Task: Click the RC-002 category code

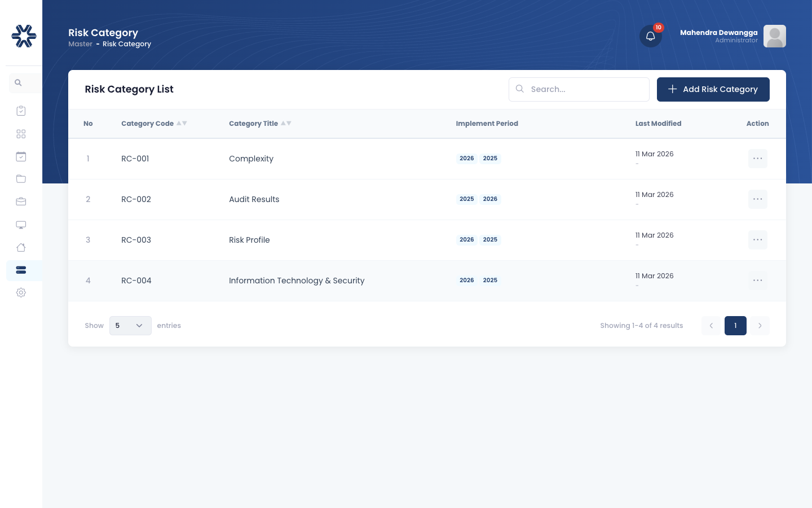Action: (136, 199)
